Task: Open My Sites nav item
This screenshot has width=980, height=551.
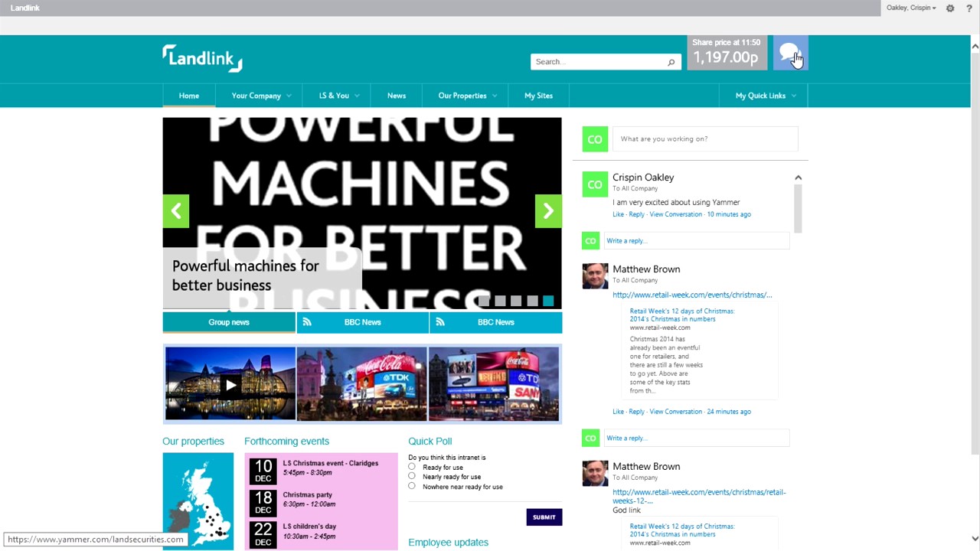Action: [x=538, y=96]
